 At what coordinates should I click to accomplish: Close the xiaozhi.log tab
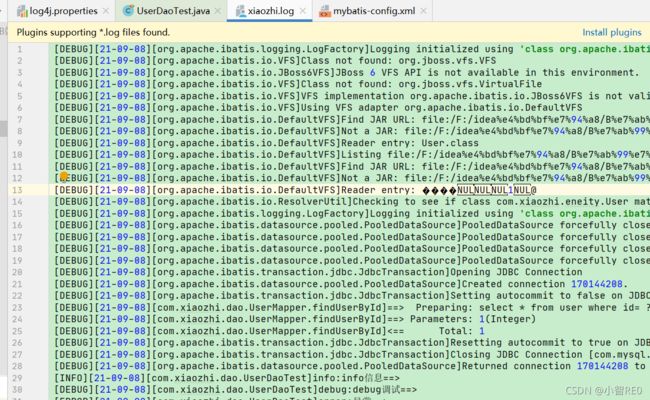coord(303,11)
